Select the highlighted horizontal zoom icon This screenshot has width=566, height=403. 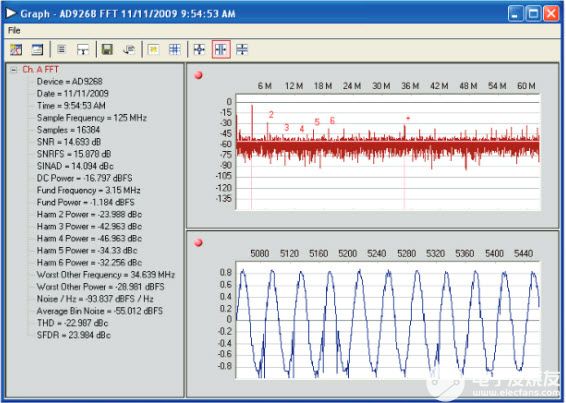[x=221, y=49]
